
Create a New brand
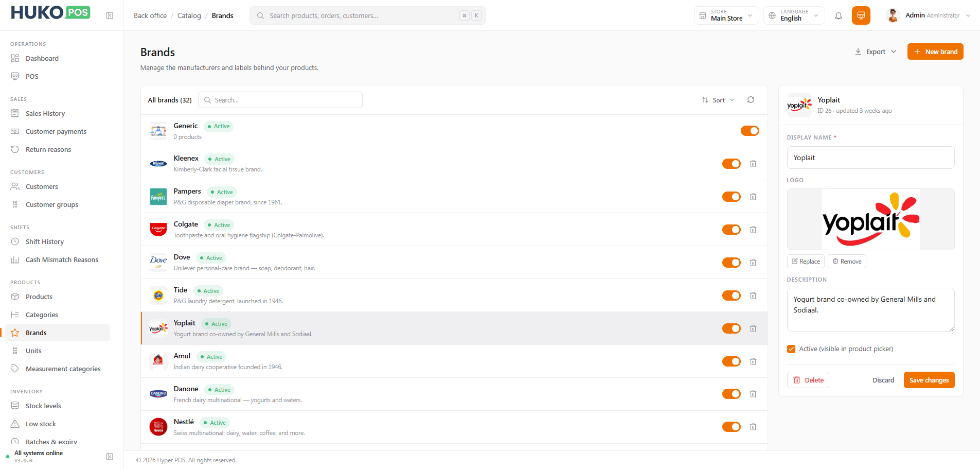[x=935, y=51]
